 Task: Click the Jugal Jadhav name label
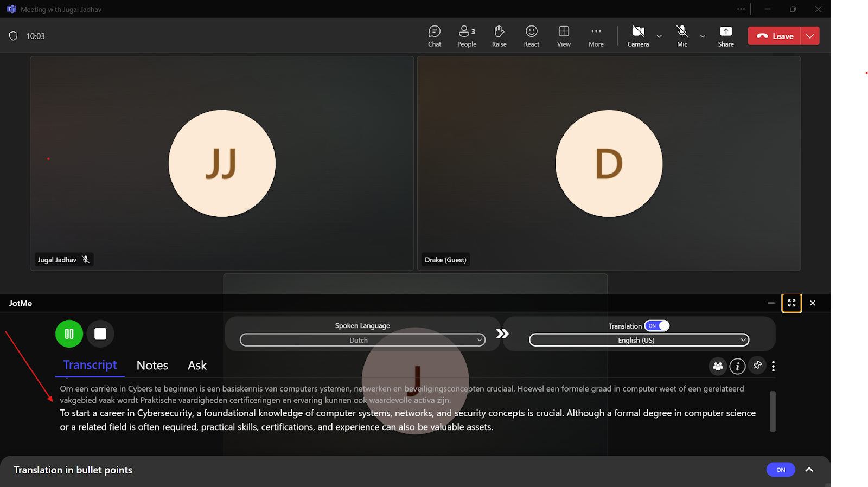pos(57,260)
